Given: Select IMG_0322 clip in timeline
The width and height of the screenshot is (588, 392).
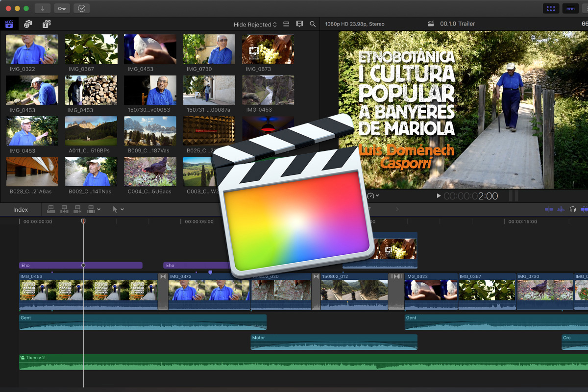Looking at the screenshot, I should click(431, 292).
